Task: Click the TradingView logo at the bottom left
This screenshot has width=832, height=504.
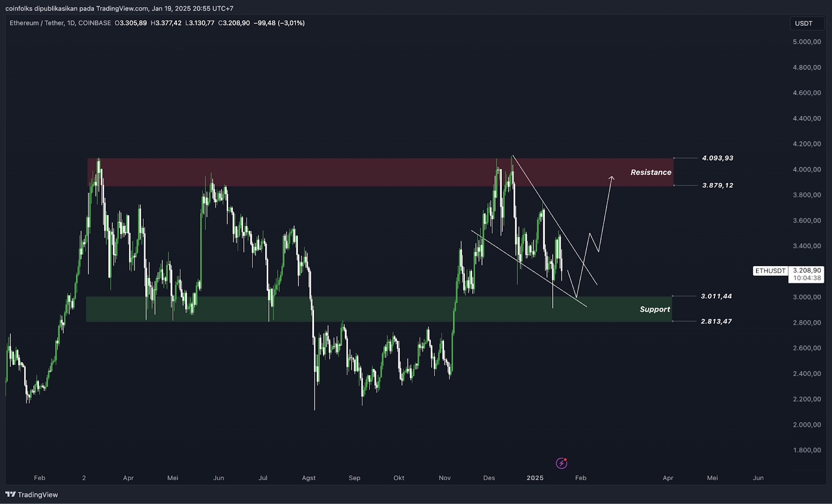Action: tap(32, 495)
